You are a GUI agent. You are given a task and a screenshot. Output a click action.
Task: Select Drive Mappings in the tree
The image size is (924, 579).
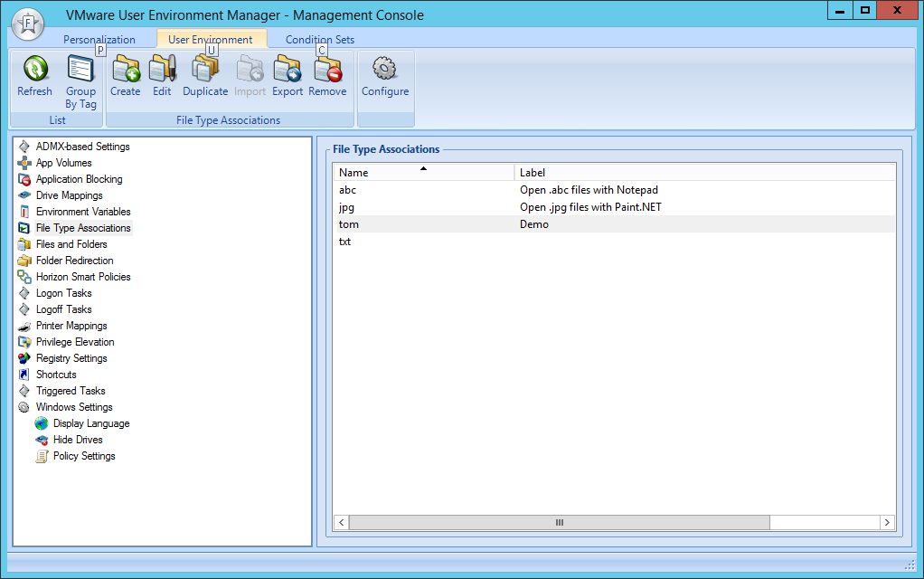(69, 195)
